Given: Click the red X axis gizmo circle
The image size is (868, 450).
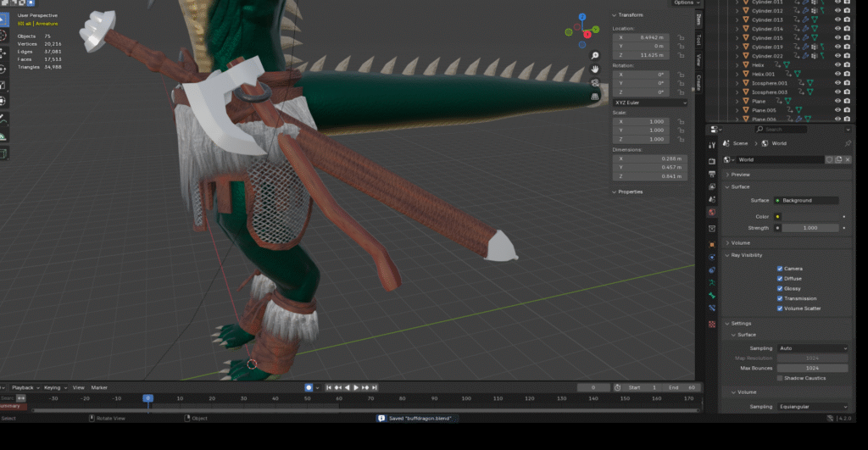Looking at the screenshot, I should coord(586,35).
